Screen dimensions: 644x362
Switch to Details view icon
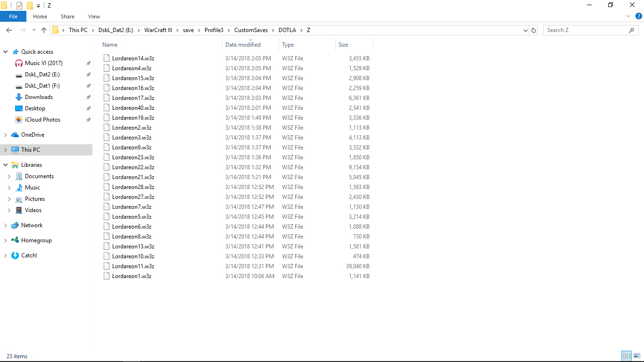coord(627,356)
